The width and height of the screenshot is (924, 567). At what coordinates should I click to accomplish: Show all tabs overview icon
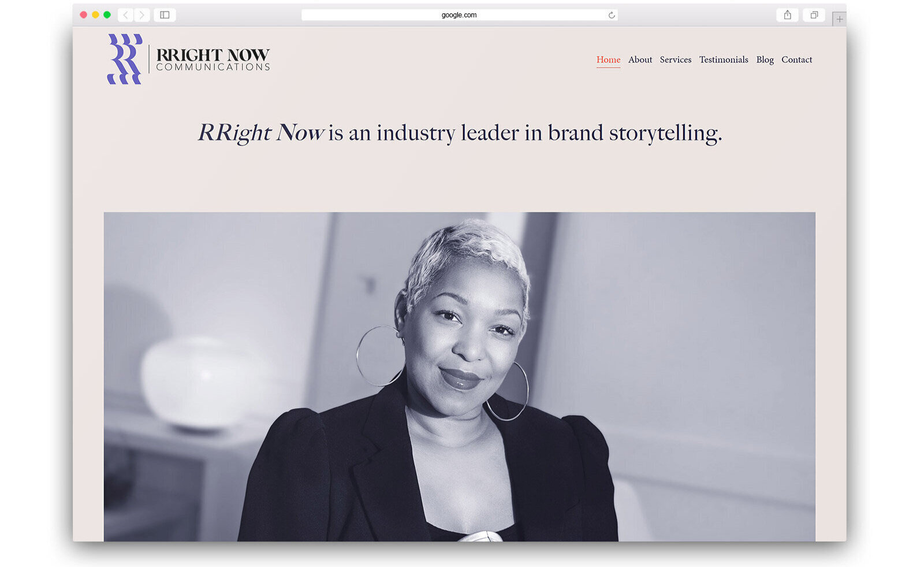click(x=814, y=15)
